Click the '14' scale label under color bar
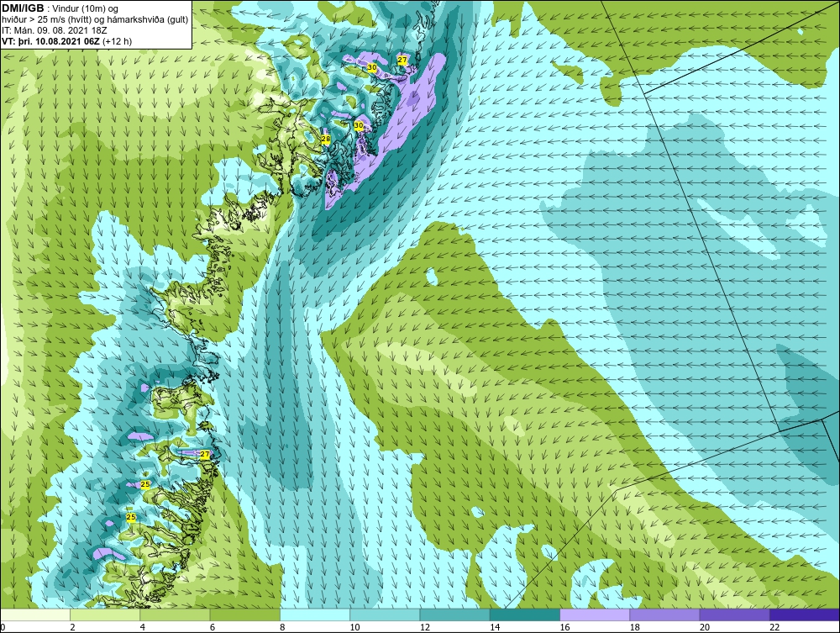The height and width of the screenshot is (633, 840). [x=495, y=627]
